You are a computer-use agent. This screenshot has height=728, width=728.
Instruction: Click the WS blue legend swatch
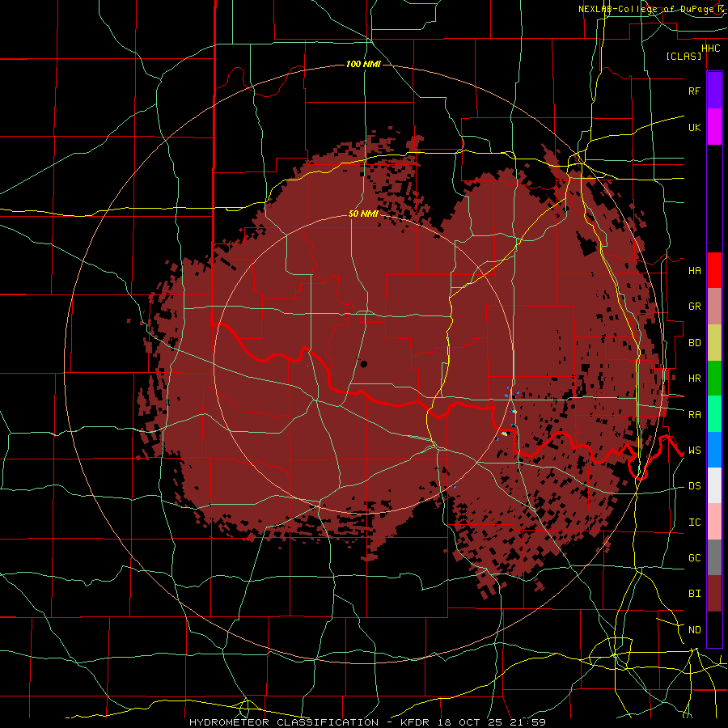coord(714,450)
